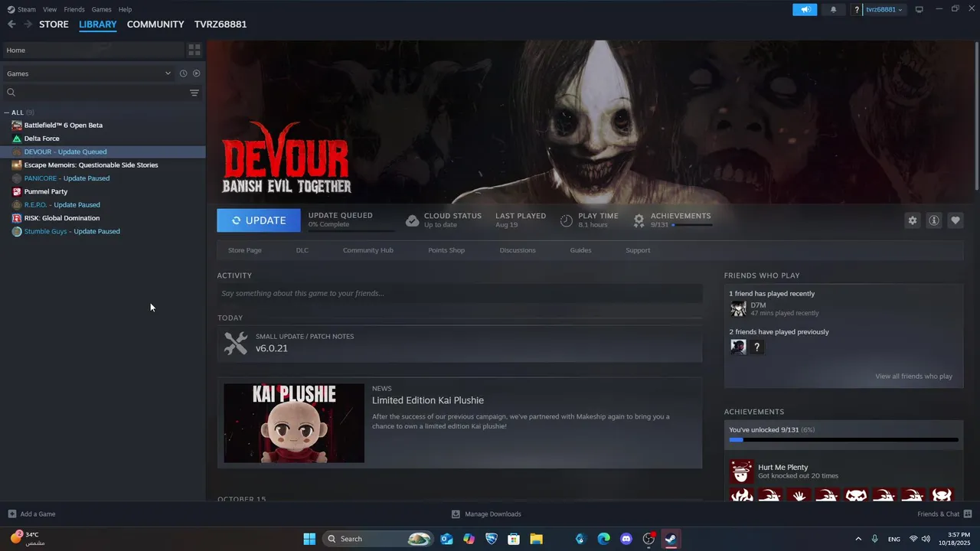Select PANICORE in the game list

point(103,178)
